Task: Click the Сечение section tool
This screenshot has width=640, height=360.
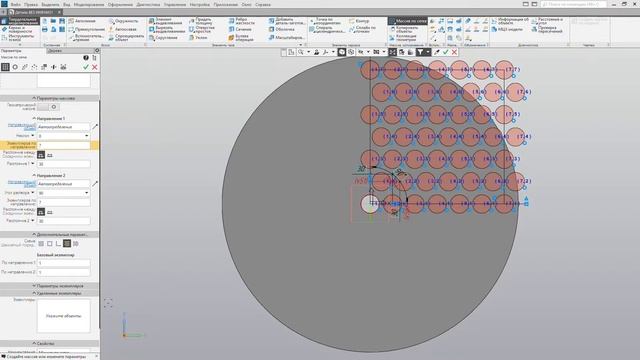Action: click(x=240, y=29)
